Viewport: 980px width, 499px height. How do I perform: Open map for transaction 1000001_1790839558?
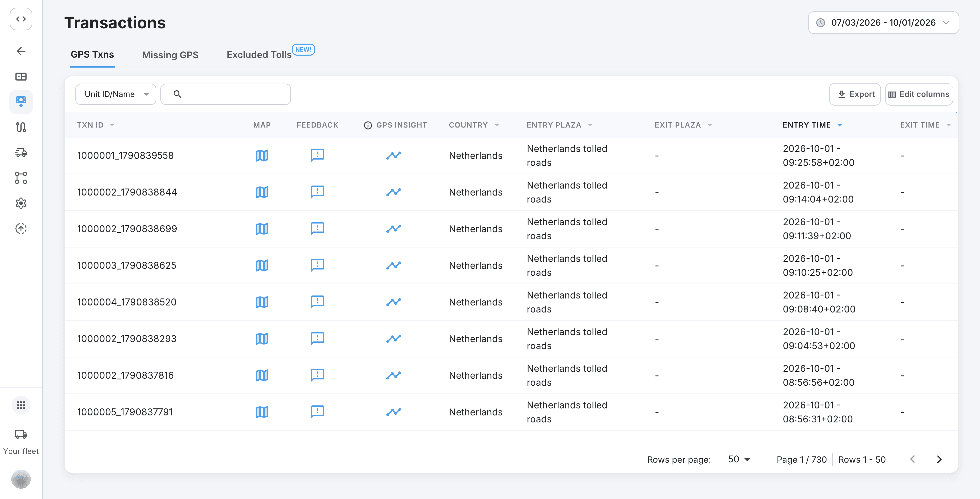pyautogui.click(x=262, y=156)
